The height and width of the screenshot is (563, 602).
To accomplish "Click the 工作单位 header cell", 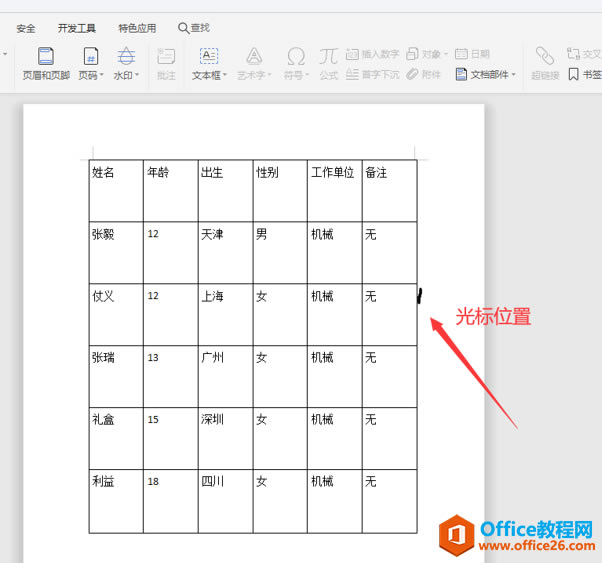I will [x=335, y=191].
